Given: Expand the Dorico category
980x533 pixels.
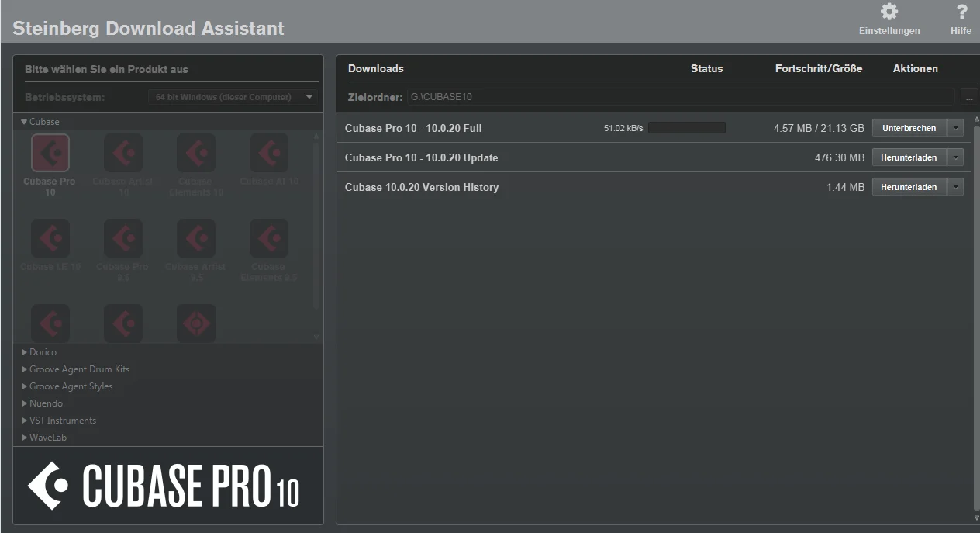Looking at the screenshot, I should tap(24, 352).
